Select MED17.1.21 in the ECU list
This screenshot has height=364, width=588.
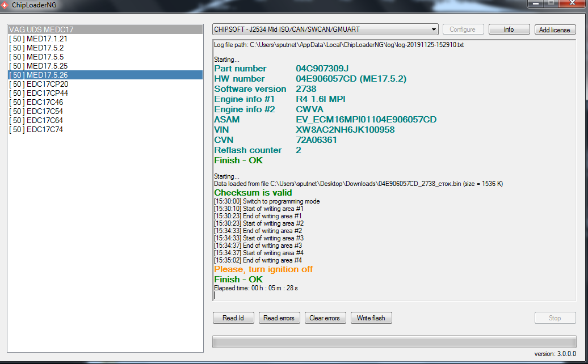point(39,39)
